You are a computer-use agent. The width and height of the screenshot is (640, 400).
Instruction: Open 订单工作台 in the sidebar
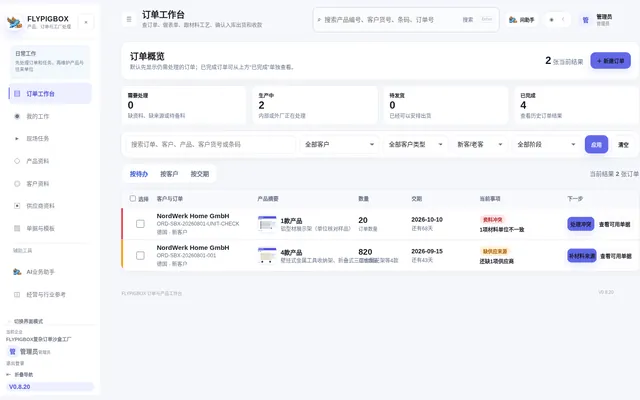click(50, 93)
